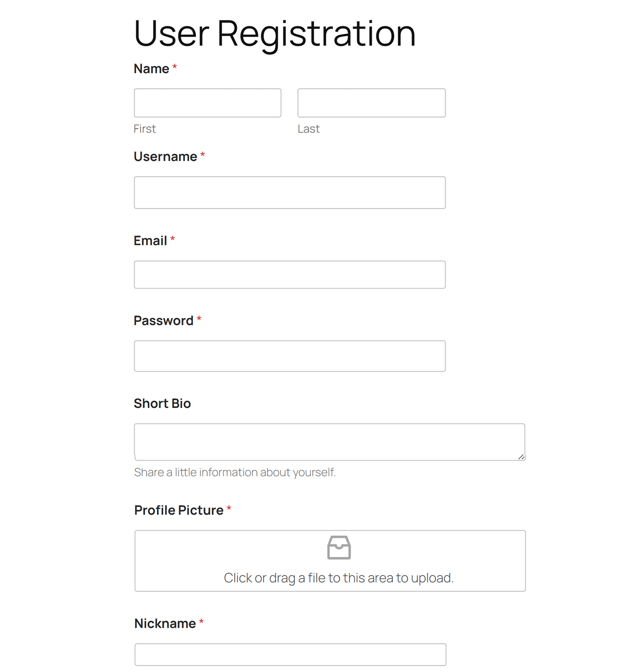
Task: Click the Password input field
Action: [289, 355]
